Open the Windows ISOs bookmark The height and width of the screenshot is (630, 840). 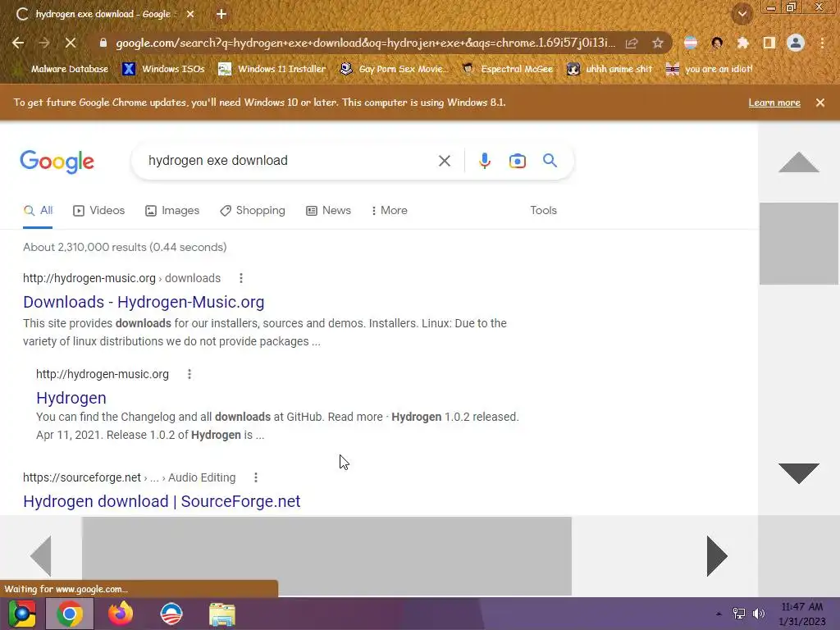click(164, 69)
